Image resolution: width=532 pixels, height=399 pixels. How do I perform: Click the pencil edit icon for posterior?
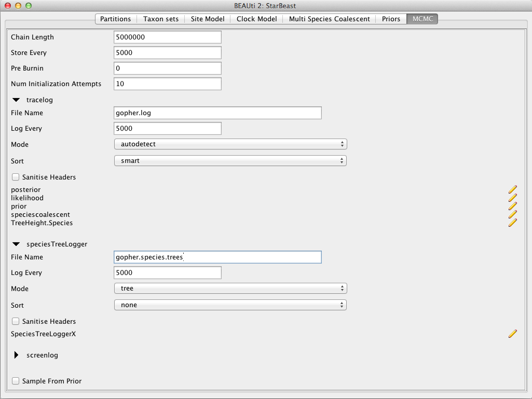click(512, 189)
